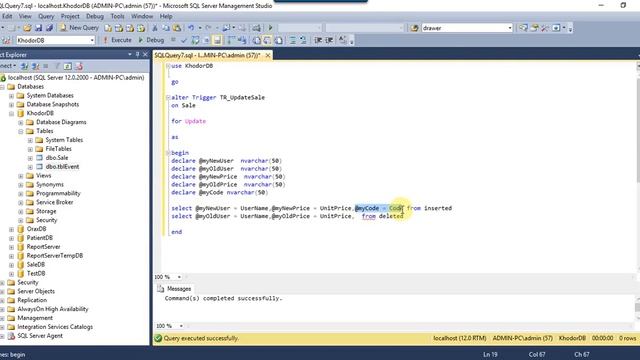Image resolution: width=640 pixels, height=360 pixels.
Task: Cut selection using the scissors icon
Action: tap(155, 28)
